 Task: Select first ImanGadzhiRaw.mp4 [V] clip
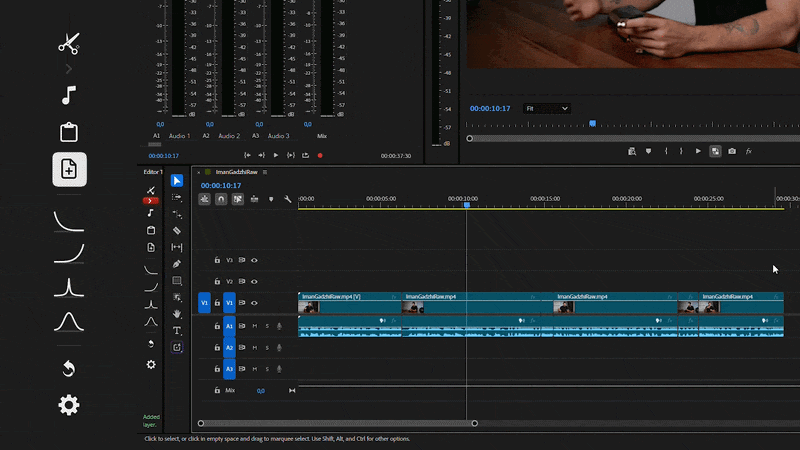coord(349,303)
